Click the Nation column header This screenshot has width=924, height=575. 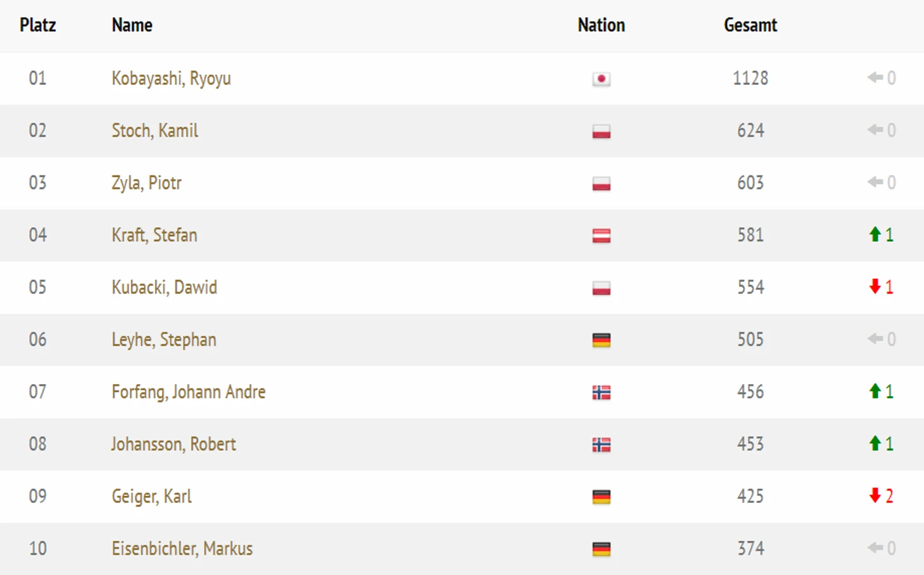601,25
